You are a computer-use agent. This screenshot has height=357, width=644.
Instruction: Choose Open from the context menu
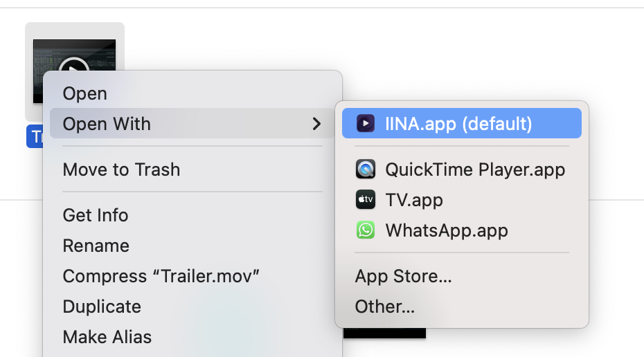[84, 93]
